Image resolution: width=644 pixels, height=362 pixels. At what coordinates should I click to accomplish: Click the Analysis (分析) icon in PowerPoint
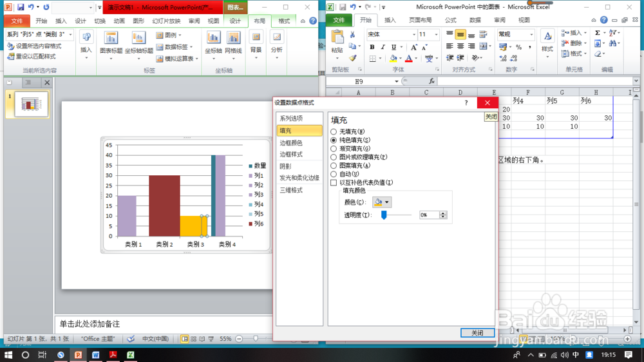coord(277,38)
